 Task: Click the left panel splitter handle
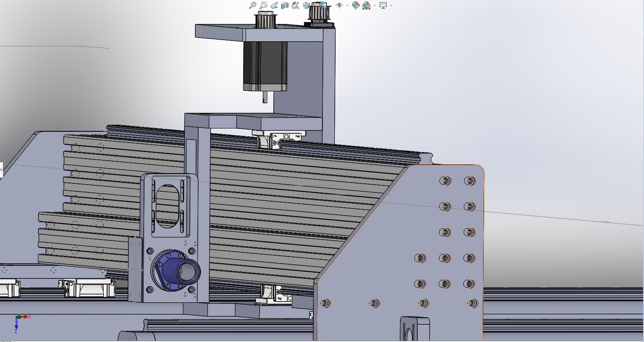tap(1, 170)
